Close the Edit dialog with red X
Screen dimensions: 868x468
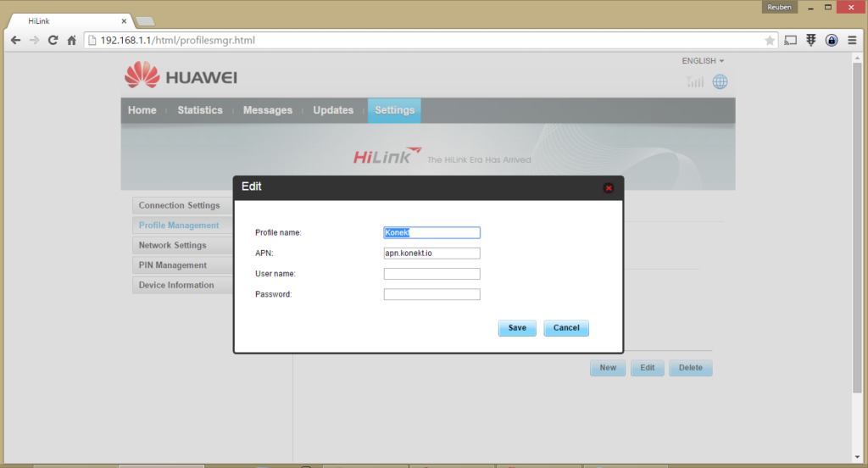click(609, 188)
